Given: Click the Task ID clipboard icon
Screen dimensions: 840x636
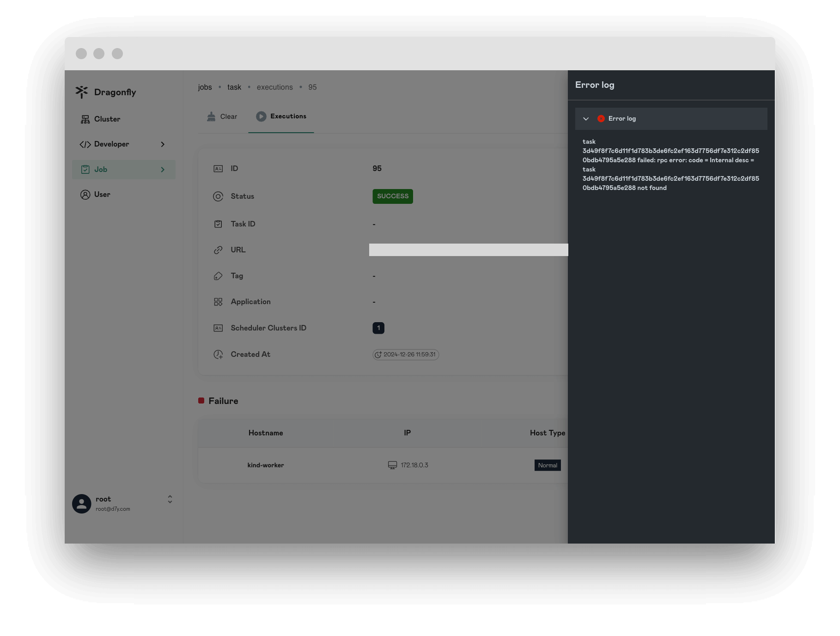Looking at the screenshot, I should (x=218, y=224).
